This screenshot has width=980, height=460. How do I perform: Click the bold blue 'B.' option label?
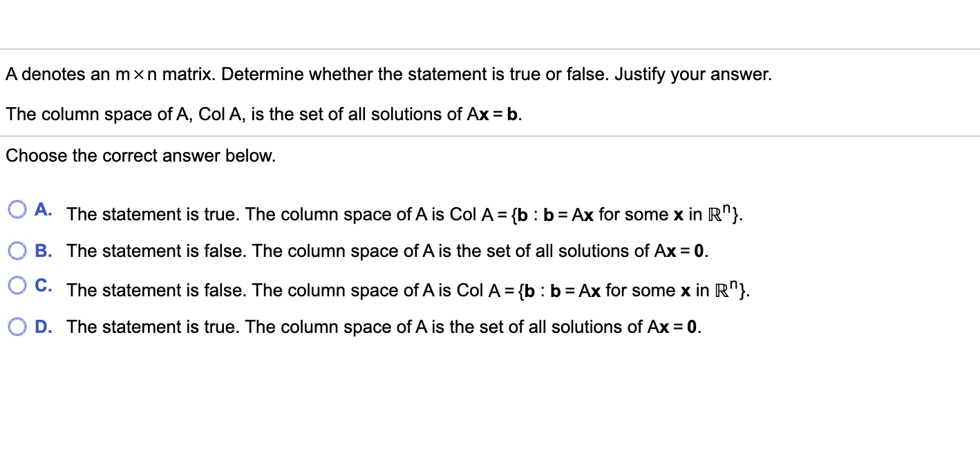[44, 250]
